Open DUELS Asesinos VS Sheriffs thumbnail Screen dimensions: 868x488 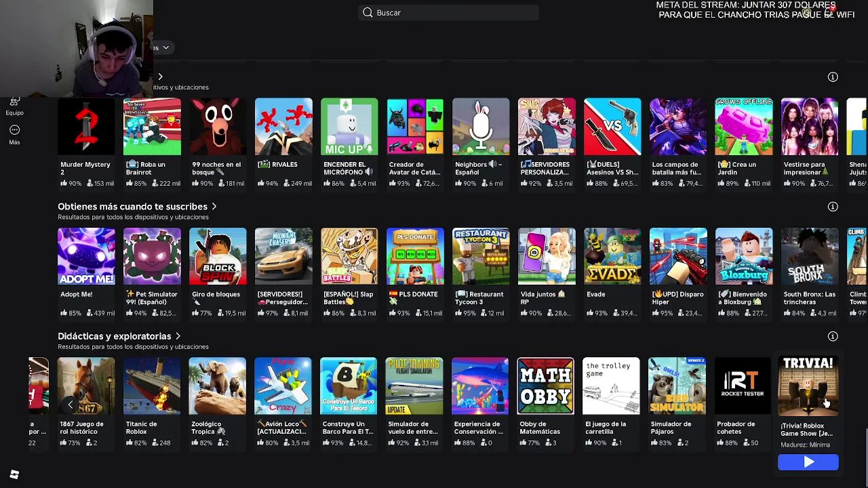point(612,127)
